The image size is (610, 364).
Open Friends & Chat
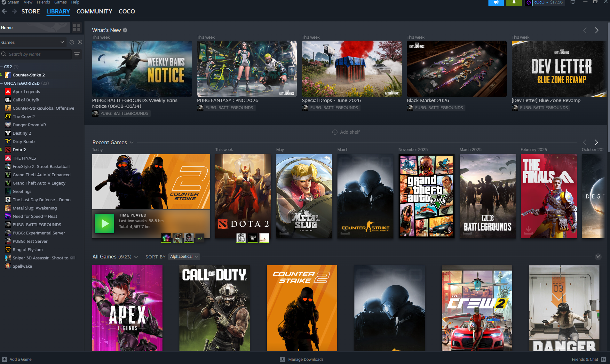589,359
